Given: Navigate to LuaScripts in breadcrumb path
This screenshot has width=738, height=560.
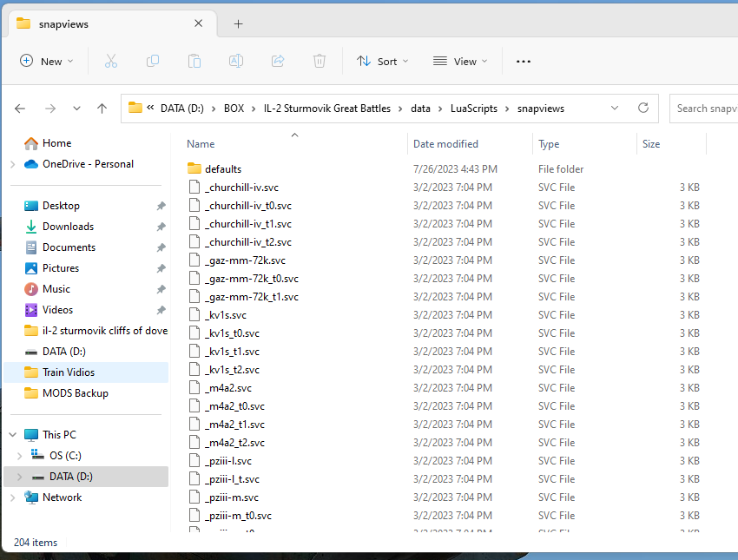Looking at the screenshot, I should click(473, 109).
